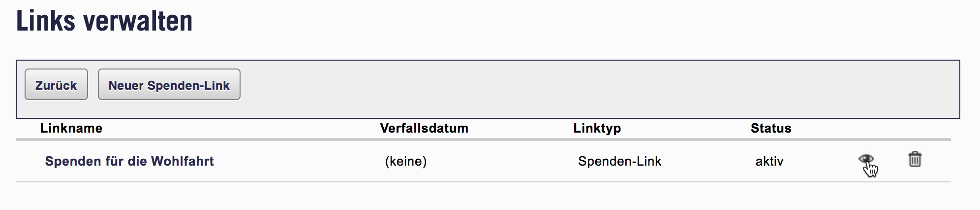Open the Spenden für die Wohlfahrt link
Screen dimensions: 980x210
point(129,161)
